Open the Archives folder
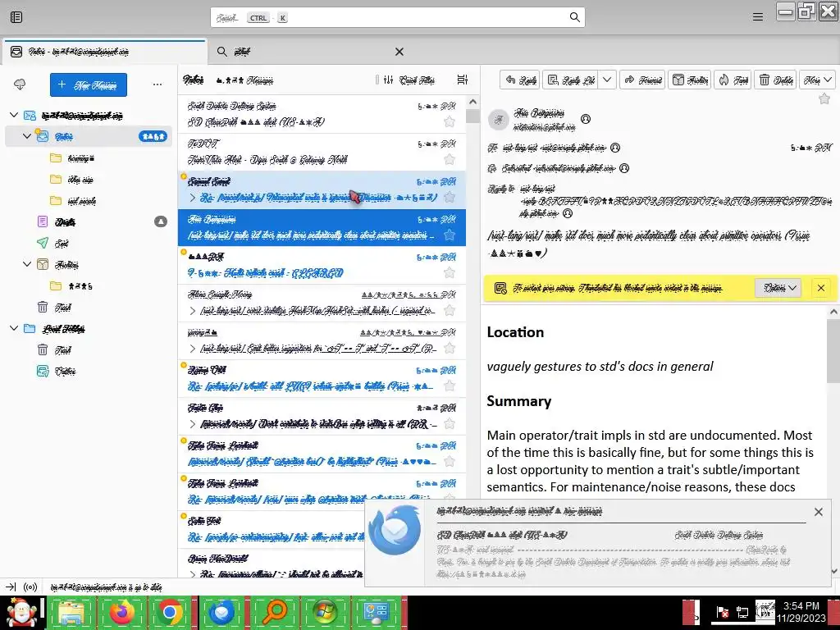The height and width of the screenshot is (630, 840). pos(89,265)
